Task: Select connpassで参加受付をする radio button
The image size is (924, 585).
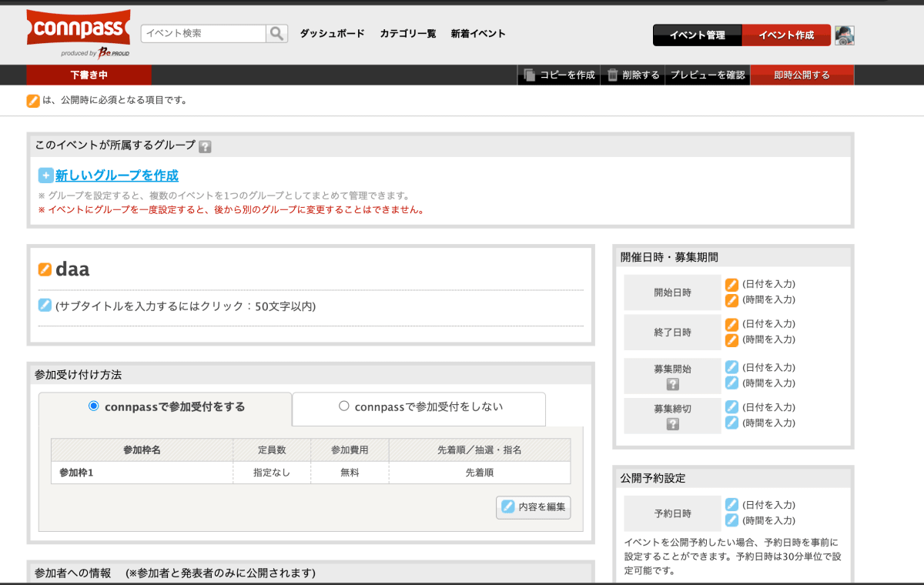Action: 94,406
